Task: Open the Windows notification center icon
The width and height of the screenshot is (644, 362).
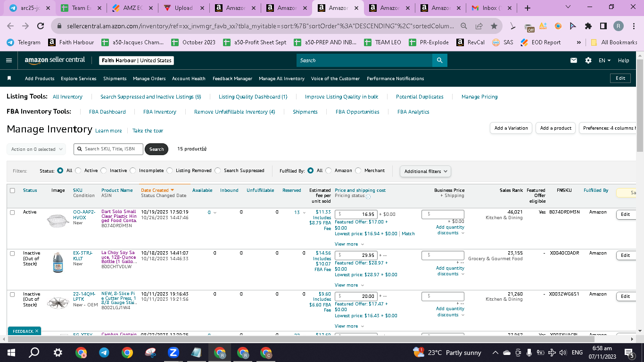Action: [629, 352]
